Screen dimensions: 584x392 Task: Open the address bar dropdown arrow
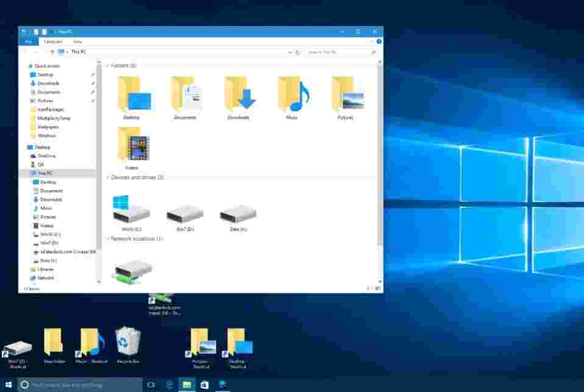(x=290, y=52)
